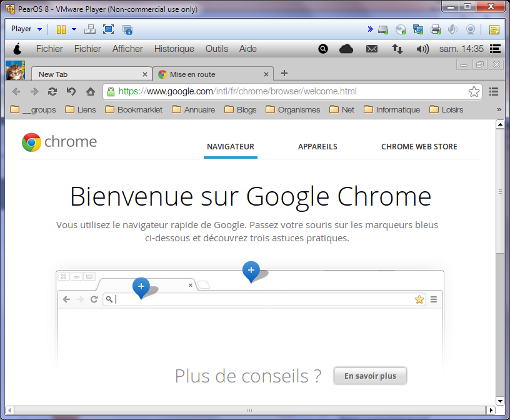
Task: Click Send Ctrl+Alt+Del icon in VMware
Action: point(90,29)
